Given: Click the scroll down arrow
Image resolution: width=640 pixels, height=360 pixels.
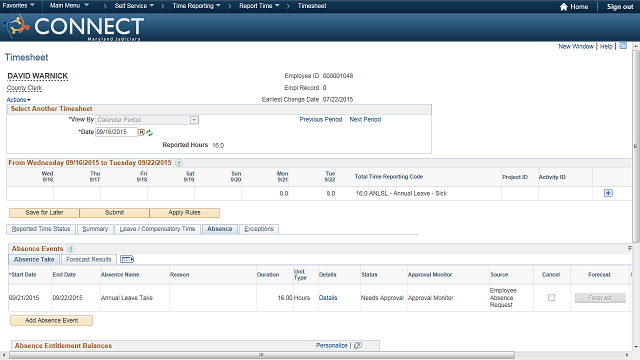Looking at the screenshot, I should click(636, 347).
